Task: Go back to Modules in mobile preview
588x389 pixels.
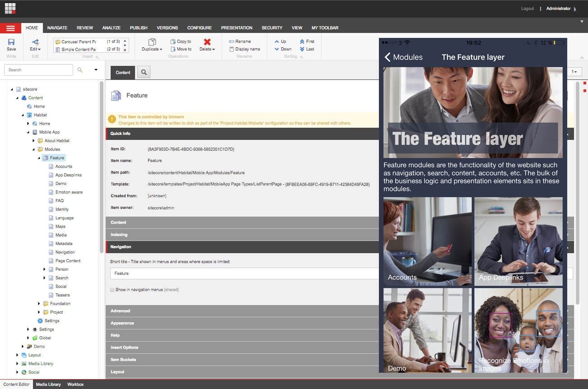Action: tap(403, 57)
